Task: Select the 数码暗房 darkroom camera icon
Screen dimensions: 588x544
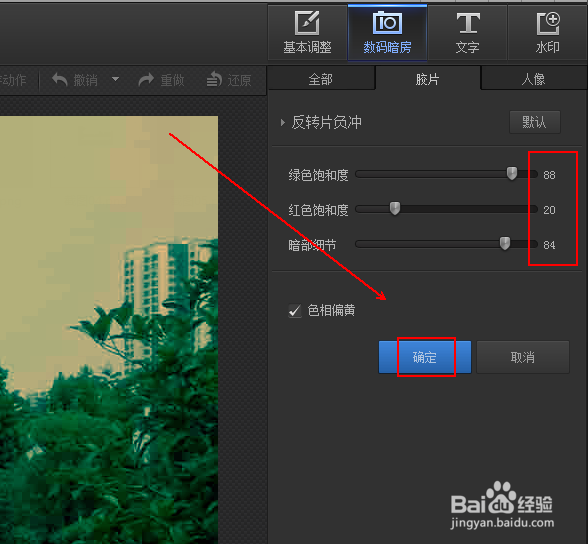Action: 387,22
